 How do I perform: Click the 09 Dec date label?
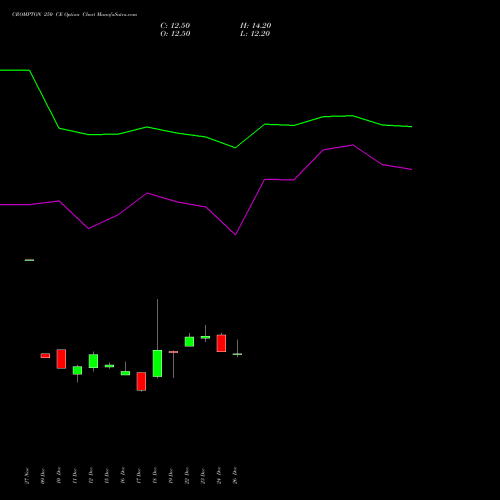(43, 476)
